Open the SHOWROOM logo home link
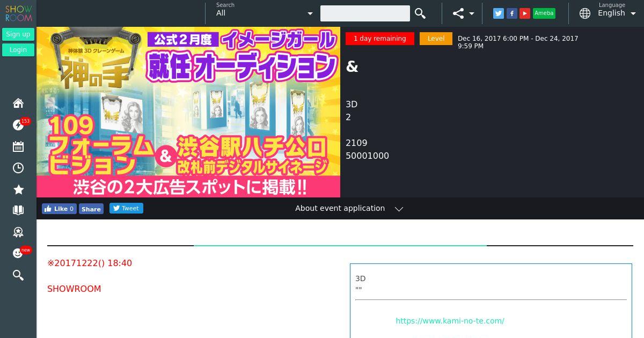Screen dimensions: 644x338 18,13
